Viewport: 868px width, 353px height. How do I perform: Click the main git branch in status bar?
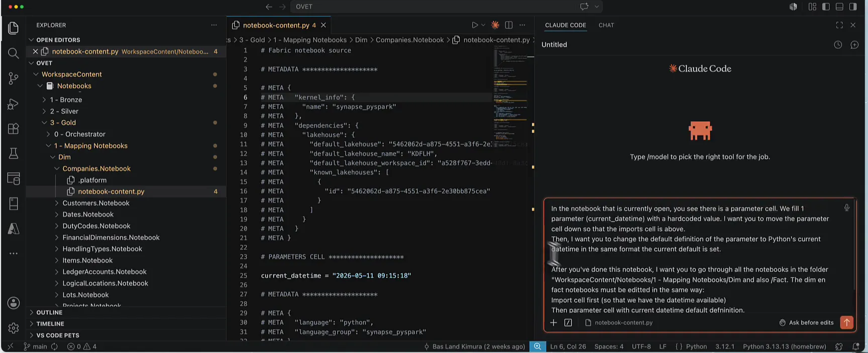(x=35, y=346)
